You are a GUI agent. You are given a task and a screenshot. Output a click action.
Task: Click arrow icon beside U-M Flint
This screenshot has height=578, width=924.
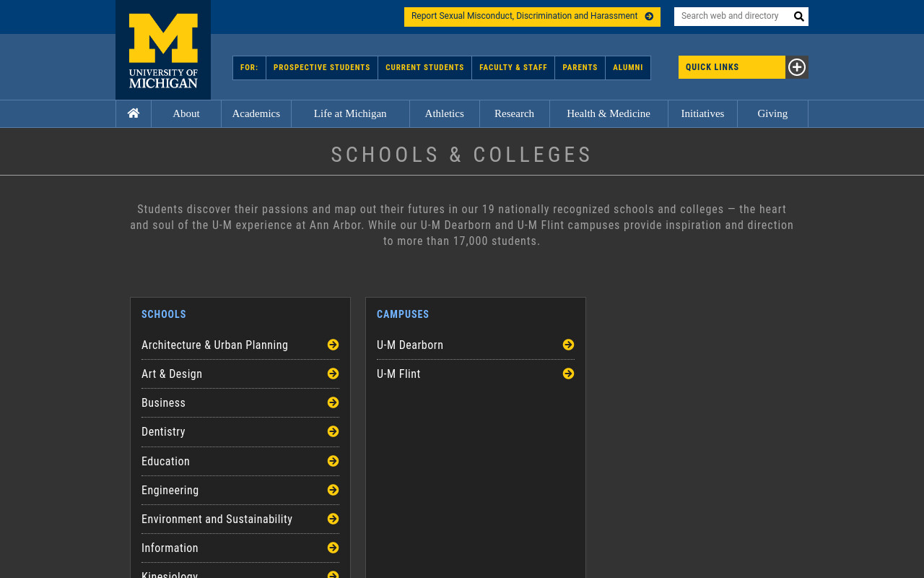coord(568,374)
